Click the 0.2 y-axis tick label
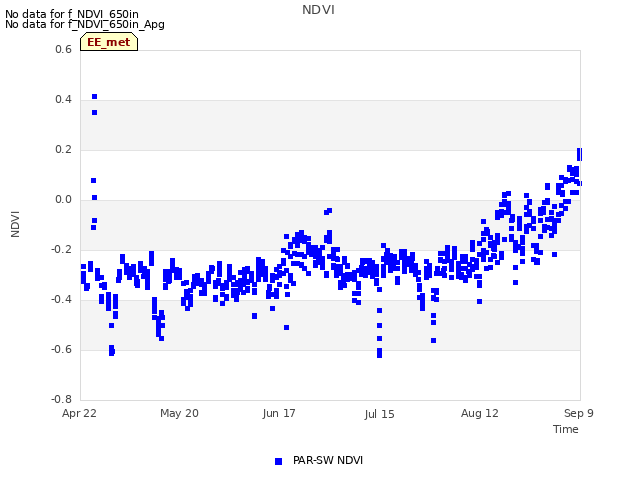The image size is (640, 480). (x=63, y=150)
